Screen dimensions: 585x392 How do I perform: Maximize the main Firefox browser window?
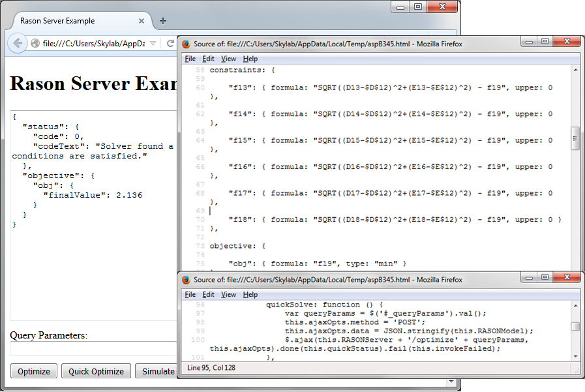tap(418, 7)
